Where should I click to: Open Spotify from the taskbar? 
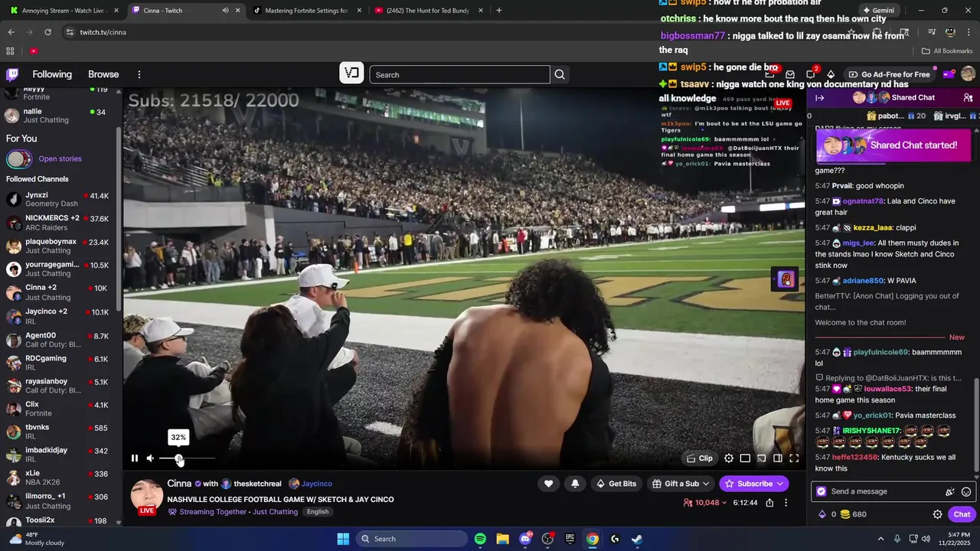click(480, 539)
